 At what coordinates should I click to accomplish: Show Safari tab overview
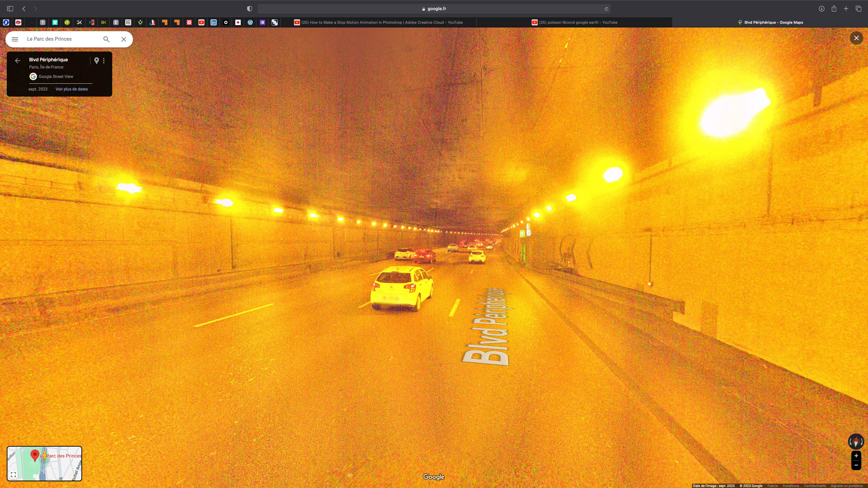coord(859,9)
